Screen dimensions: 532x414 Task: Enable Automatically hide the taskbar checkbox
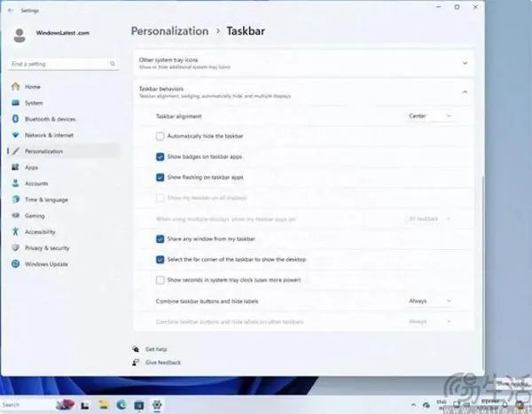click(x=160, y=136)
